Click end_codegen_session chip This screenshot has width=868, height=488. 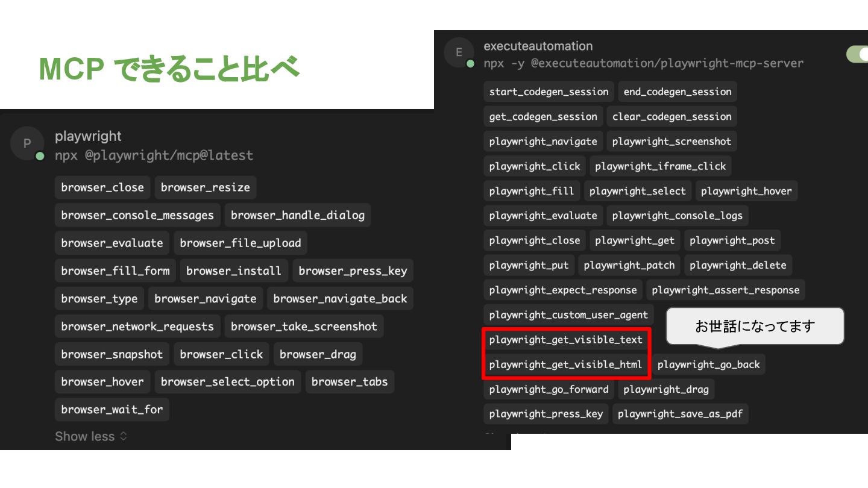coord(678,92)
